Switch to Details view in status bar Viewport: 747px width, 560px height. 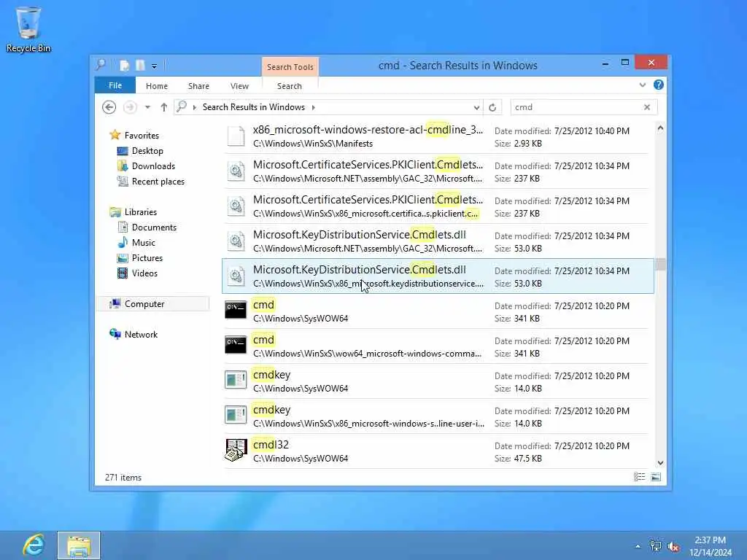(639, 477)
